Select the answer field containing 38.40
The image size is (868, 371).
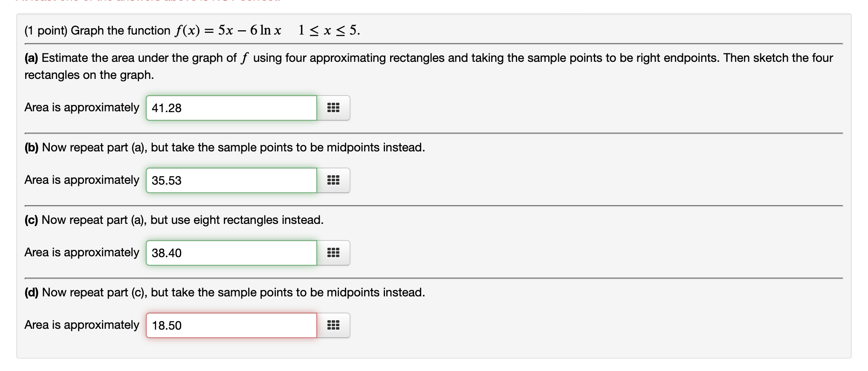[x=232, y=253]
